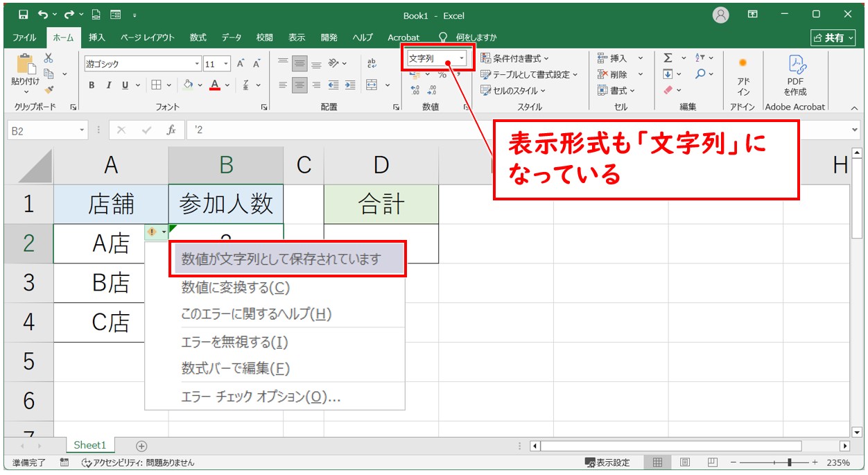Viewport: 868px width, 475px height.
Task: Click the zoom in plus button
Action: [815, 462]
